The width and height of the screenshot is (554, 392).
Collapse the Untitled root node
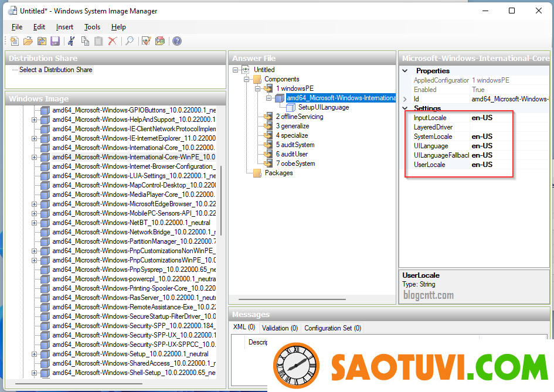(235, 70)
